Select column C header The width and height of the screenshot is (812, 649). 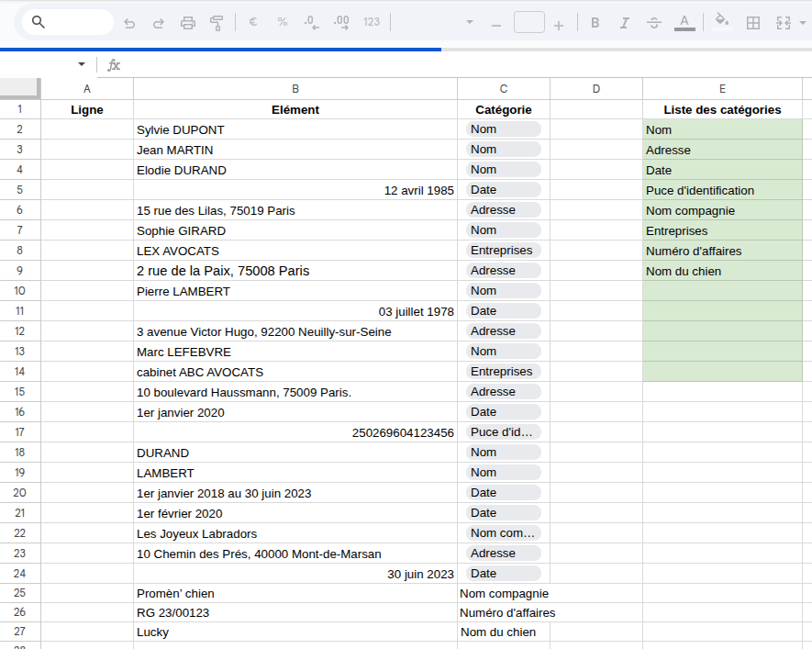(504, 89)
